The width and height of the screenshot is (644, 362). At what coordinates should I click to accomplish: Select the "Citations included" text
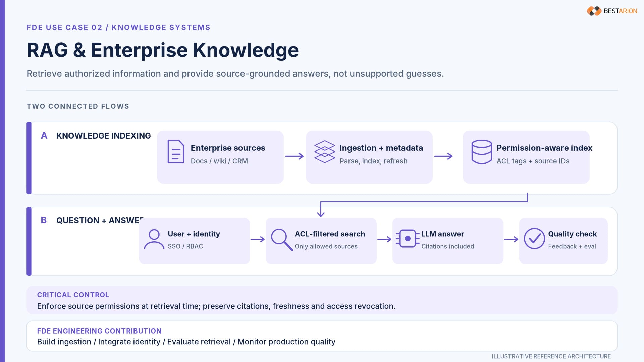coord(447,246)
